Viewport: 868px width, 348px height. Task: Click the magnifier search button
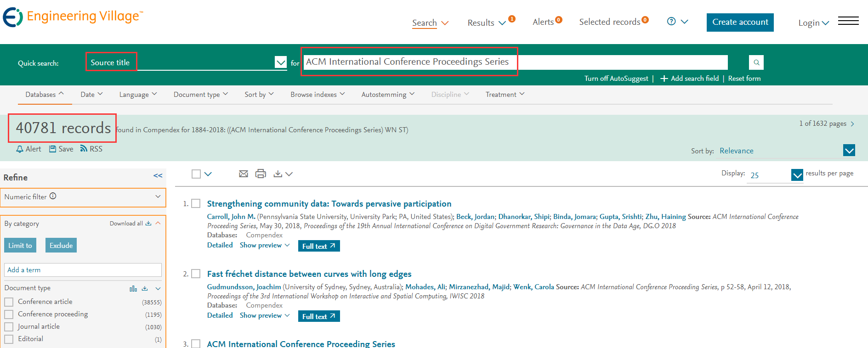tap(756, 62)
